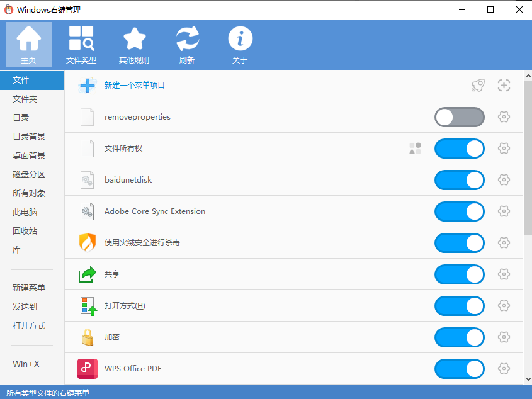532x399 pixels.
Task: Turn off the 加密 toggle
Action: point(460,337)
